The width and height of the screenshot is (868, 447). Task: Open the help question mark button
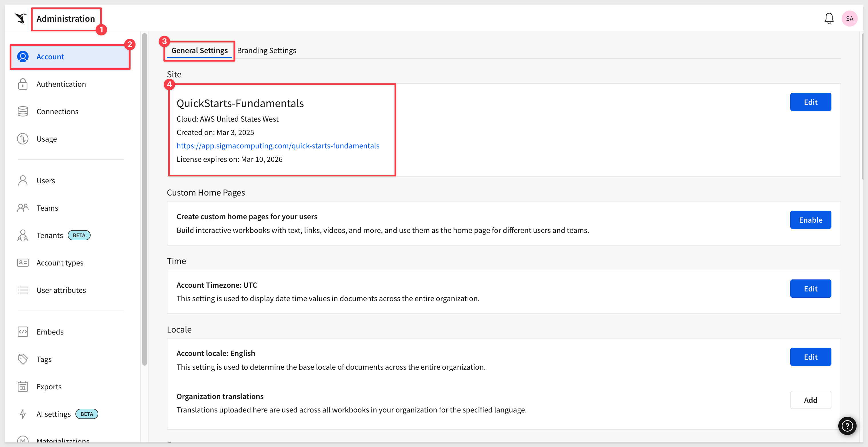coord(847,426)
